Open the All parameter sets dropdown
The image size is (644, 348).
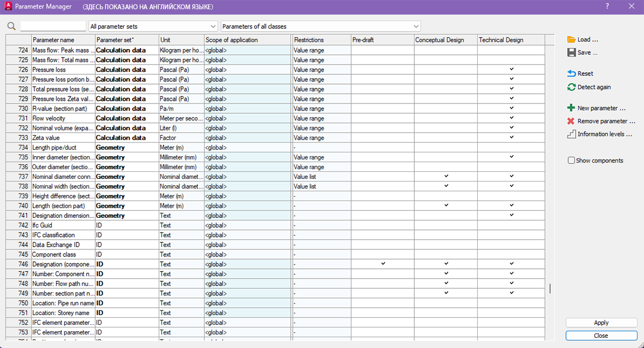153,27
